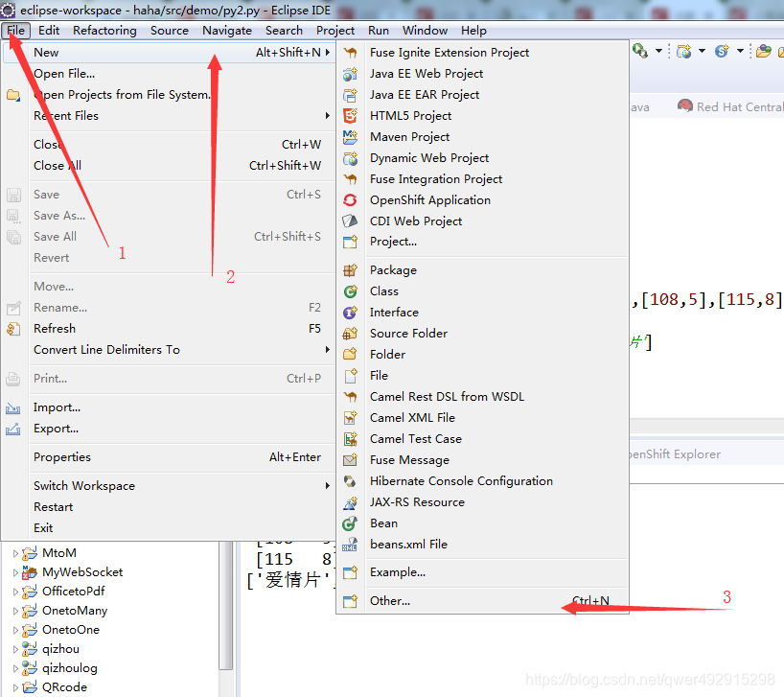Expand the New submenu arrow
784x697 pixels.
click(x=328, y=53)
